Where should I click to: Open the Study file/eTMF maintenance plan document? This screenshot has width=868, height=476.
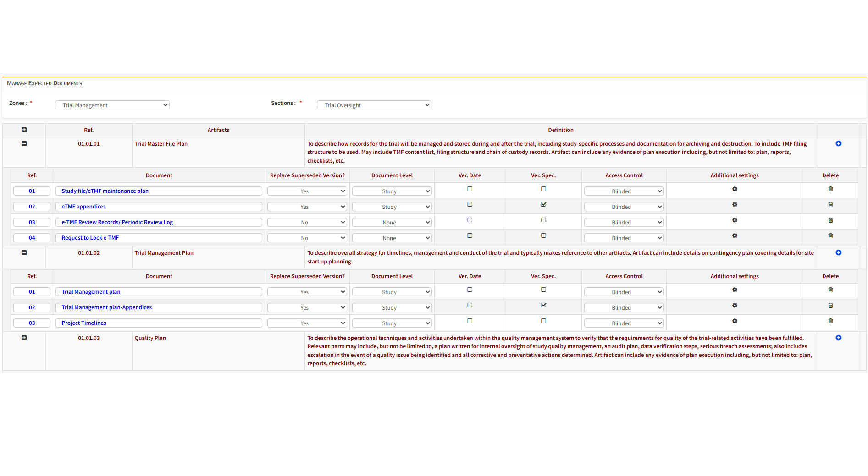tap(105, 191)
